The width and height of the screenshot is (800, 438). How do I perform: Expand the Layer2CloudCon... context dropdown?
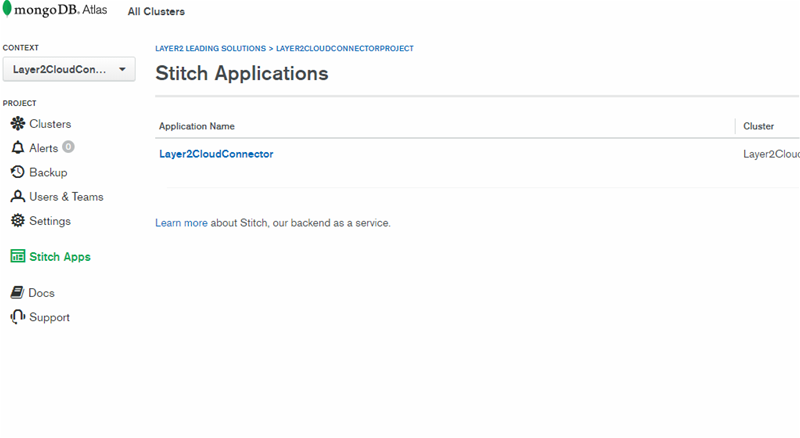[68, 69]
